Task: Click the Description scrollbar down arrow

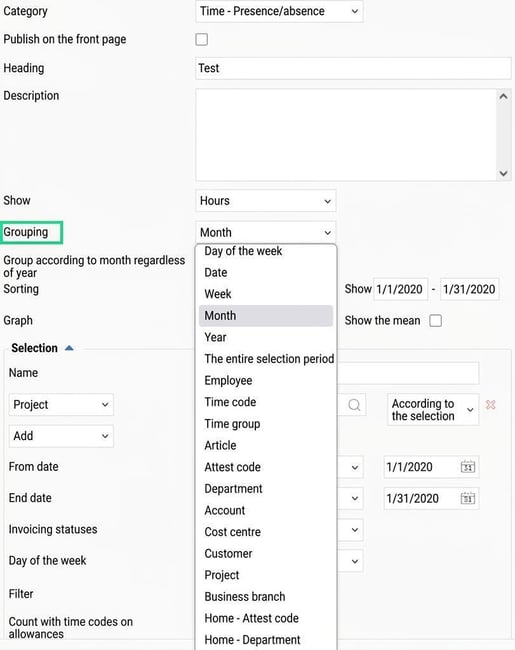Action: 503,173
